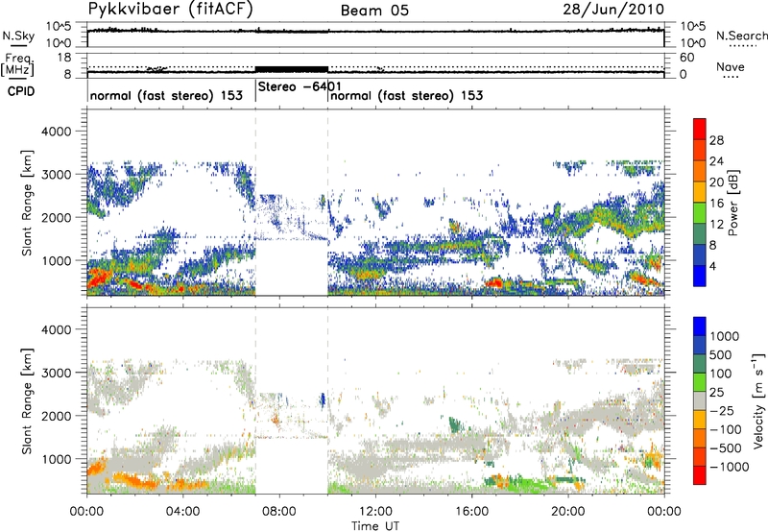Click the solid line sample under 'N.Sky'
This screenshot has height=532, width=768.
click(18, 45)
